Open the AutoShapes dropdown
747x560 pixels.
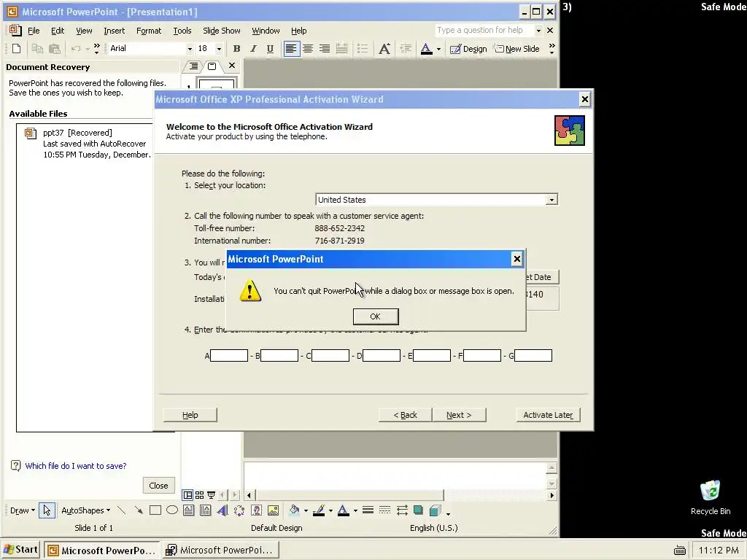86,510
